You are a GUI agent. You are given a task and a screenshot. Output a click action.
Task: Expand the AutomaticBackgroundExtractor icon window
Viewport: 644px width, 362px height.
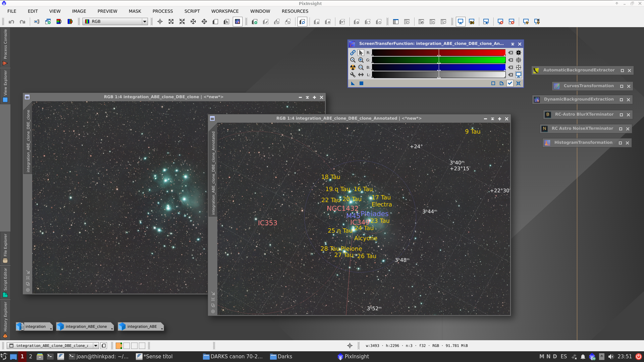pos(622,70)
